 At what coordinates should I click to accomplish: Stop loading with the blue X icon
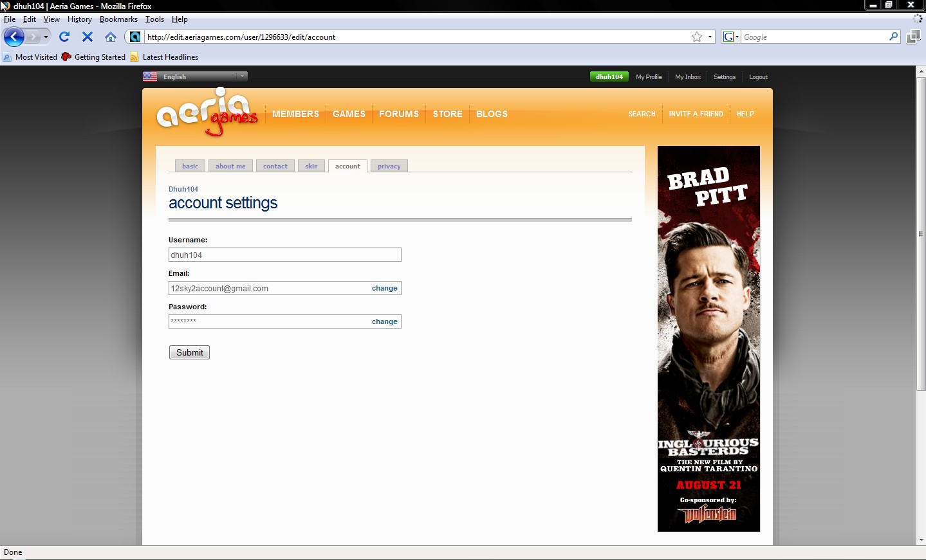[x=88, y=37]
